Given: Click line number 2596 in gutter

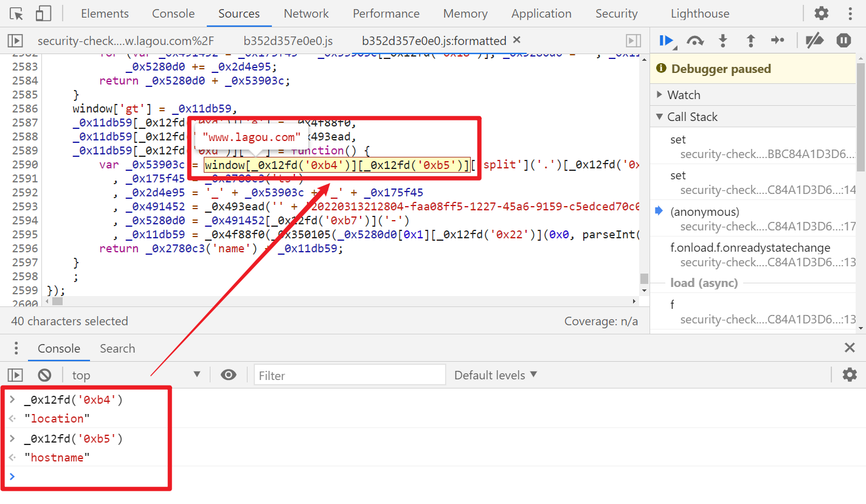Looking at the screenshot, I should [x=25, y=248].
